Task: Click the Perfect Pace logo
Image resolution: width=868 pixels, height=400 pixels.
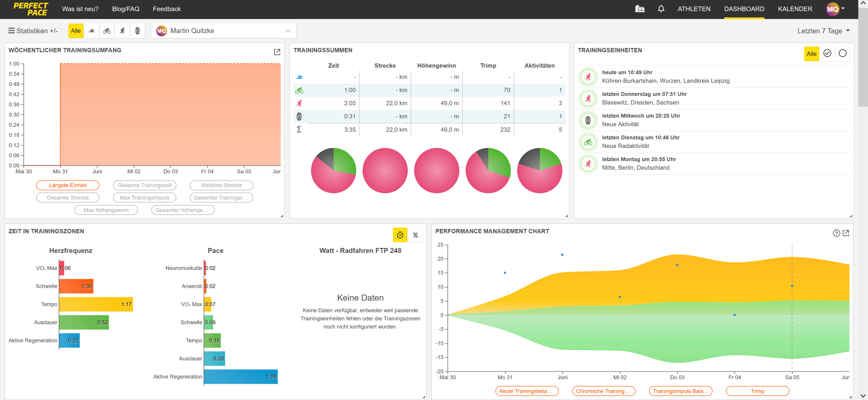Action: point(31,9)
